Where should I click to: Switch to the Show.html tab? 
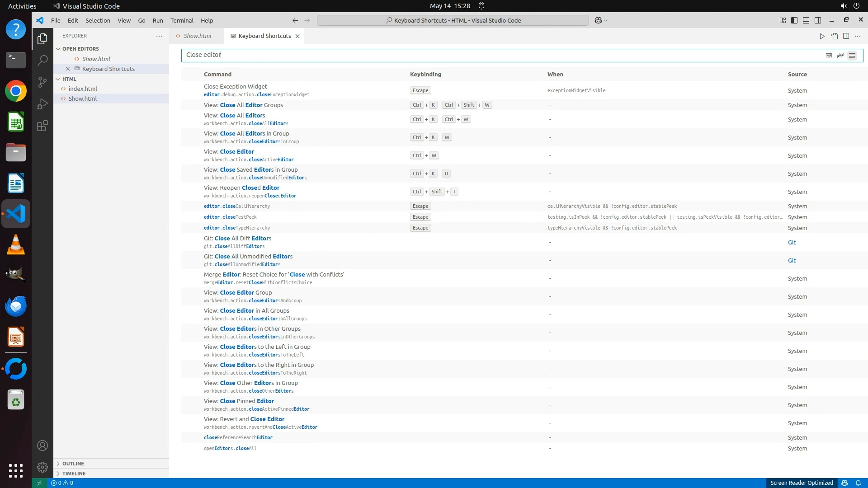point(197,36)
